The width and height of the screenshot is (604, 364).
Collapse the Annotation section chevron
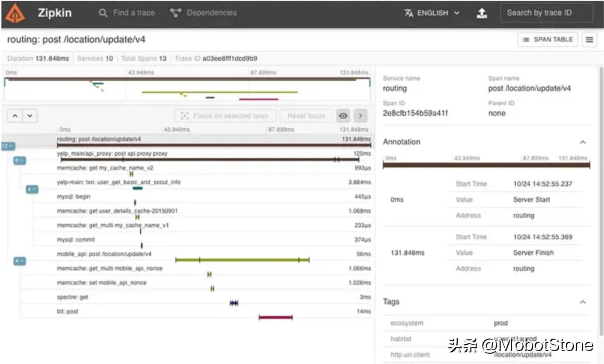pyautogui.click(x=582, y=142)
